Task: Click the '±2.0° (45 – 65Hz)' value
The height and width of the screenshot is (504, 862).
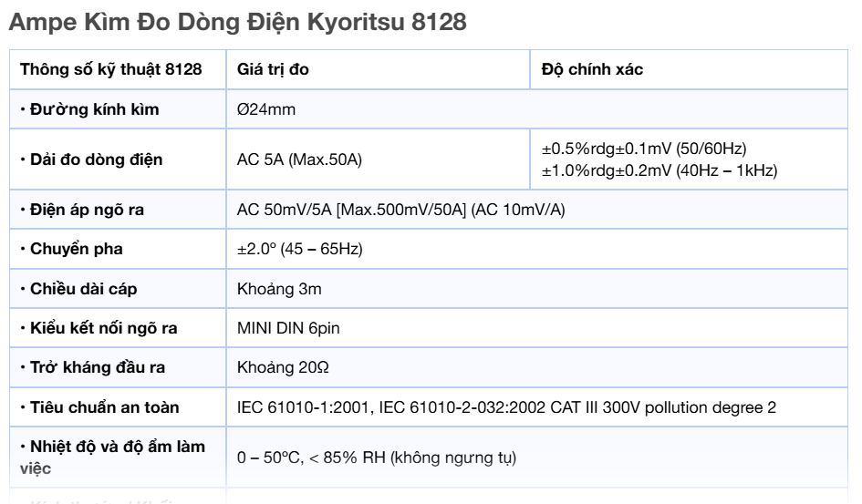Action: coord(299,249)
